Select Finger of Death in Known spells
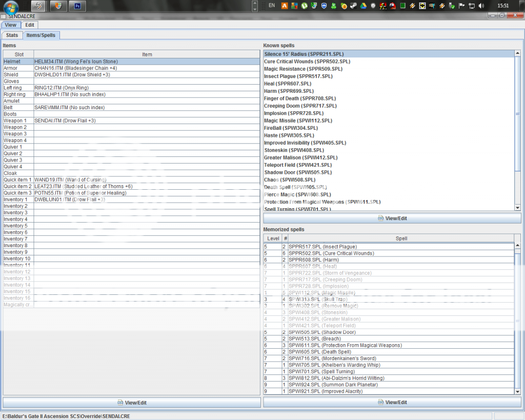The height and width of the screenshot is (420, 525). click(300, 98)
